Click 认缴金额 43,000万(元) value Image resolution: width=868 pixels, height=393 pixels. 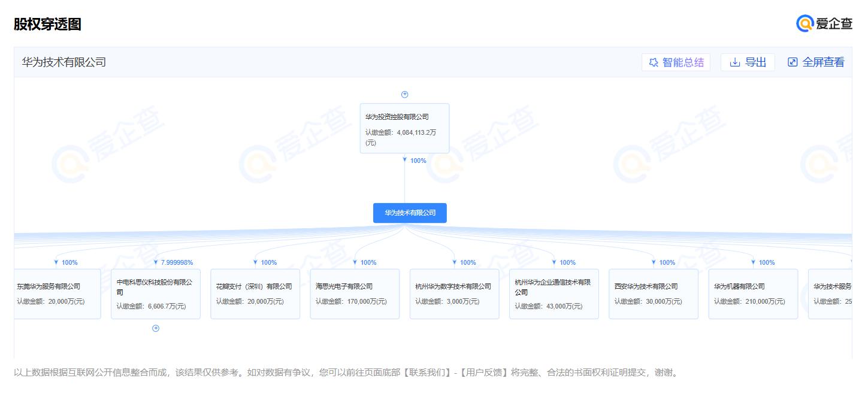pos(549,306)
